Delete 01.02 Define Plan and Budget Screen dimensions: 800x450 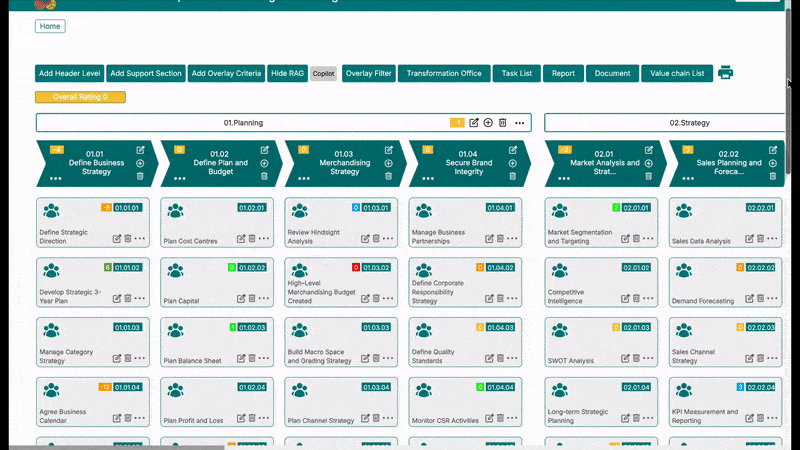tap(264, 176)
